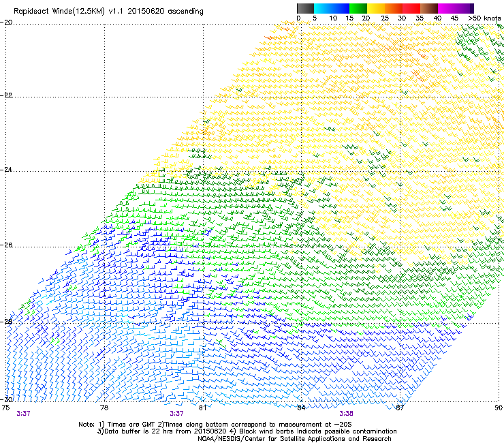Click the 'NOAA/NESDIS/Center for Satellite Applications' credit line

(x=294, y=439)
